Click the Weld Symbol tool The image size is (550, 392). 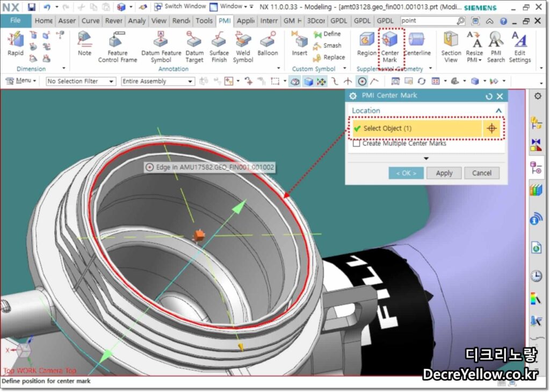tap(243, 47)
